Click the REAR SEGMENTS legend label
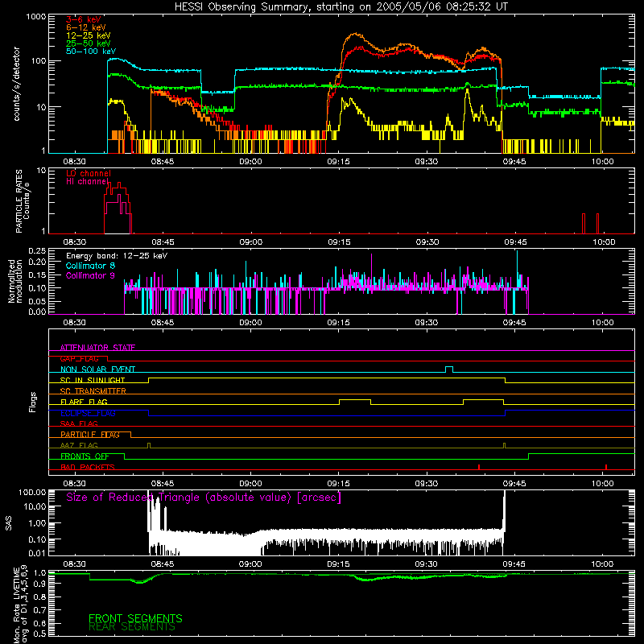Viewport: 644px width, 644px height. (x=132, y=627)
